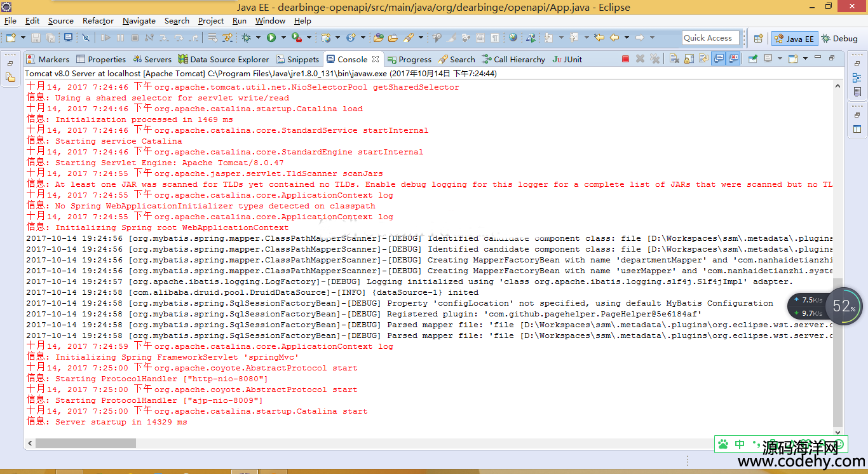This screenshot has height=474, width=868.
Task: Click the Open Type icon
Action: (x=378, y=37)
